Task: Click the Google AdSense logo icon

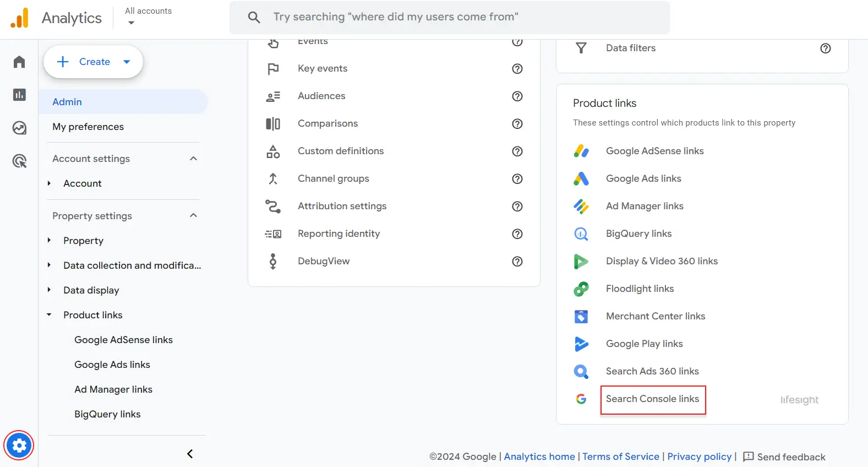Action: point(581,151)
